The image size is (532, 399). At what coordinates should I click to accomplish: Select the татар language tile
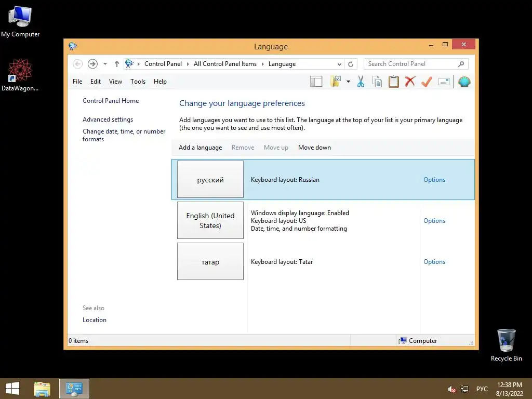pyautogui.click(x=210, y=261)
